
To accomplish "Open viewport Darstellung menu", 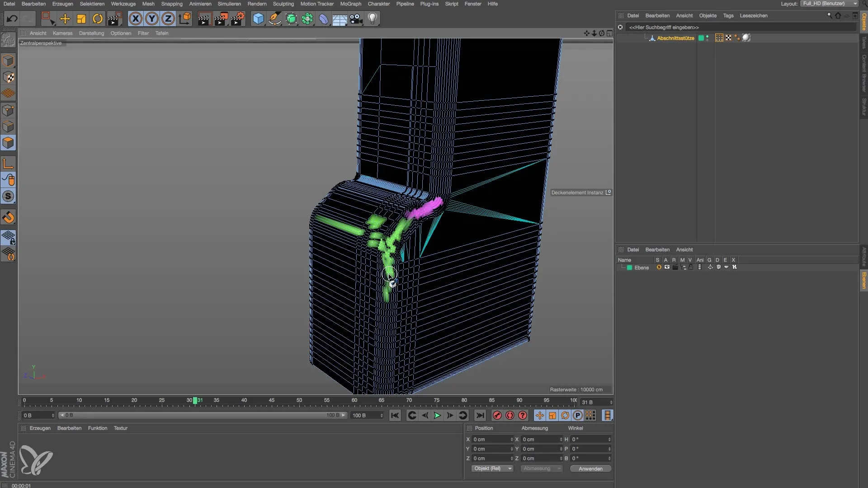I will click(91, 33).
